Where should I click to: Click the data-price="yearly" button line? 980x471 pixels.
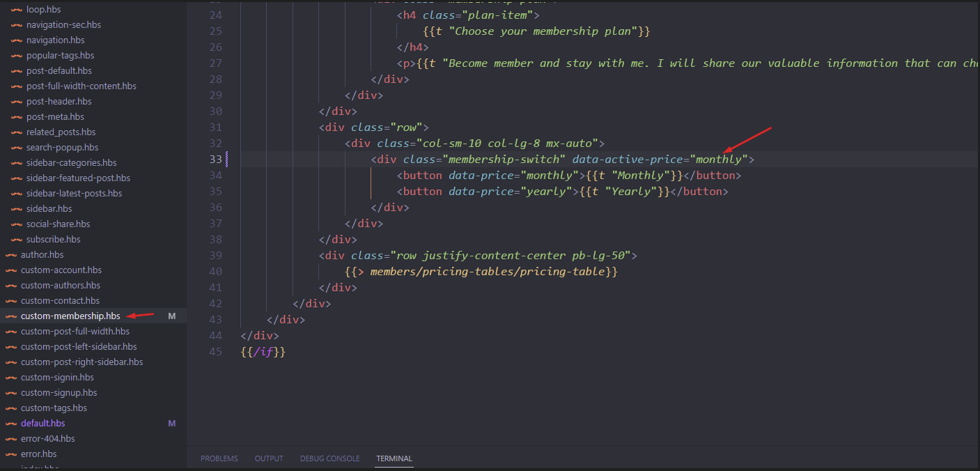coord(562,191)
